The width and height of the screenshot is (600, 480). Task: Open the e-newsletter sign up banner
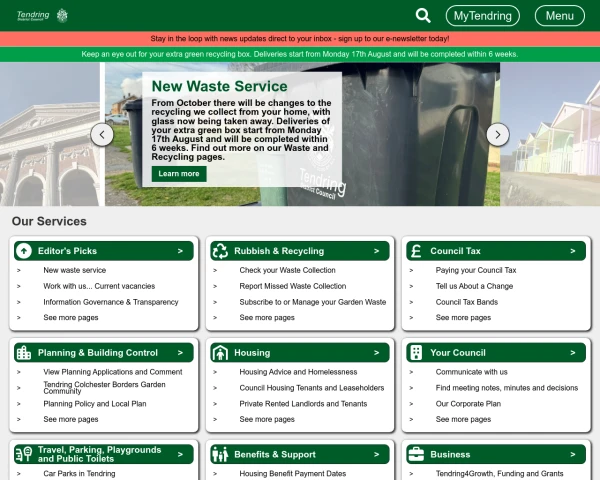point(300,39)
